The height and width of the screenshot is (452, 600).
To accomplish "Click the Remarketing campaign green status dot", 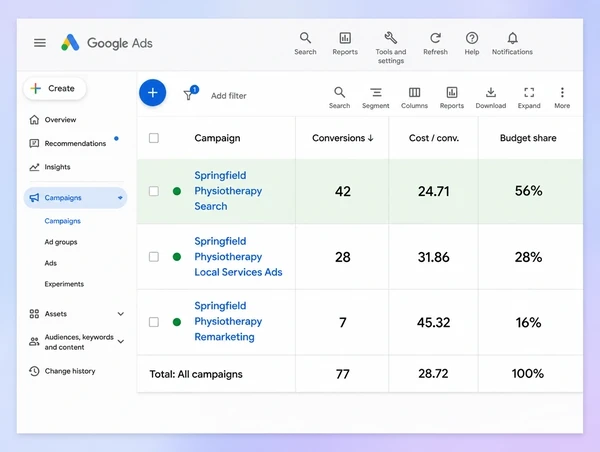I will (177, 322).
